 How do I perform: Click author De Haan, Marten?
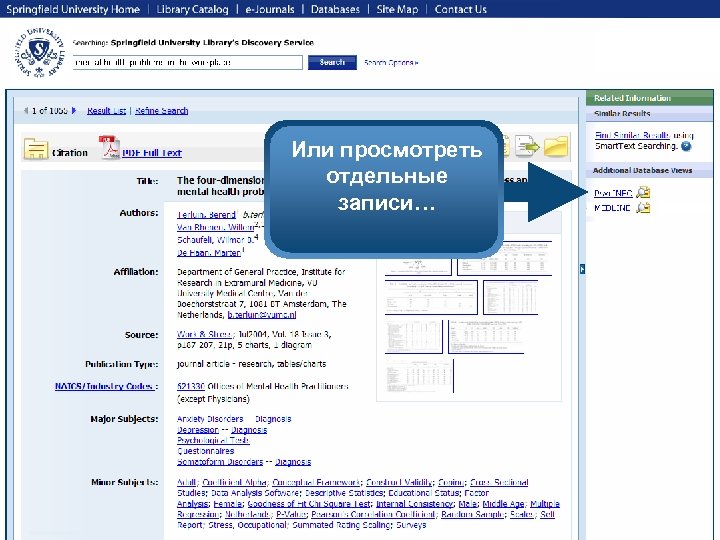point(208,253)
